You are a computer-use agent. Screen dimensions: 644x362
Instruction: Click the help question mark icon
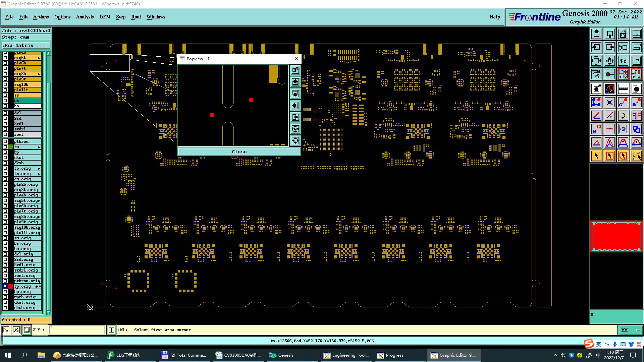click(636, 61)
